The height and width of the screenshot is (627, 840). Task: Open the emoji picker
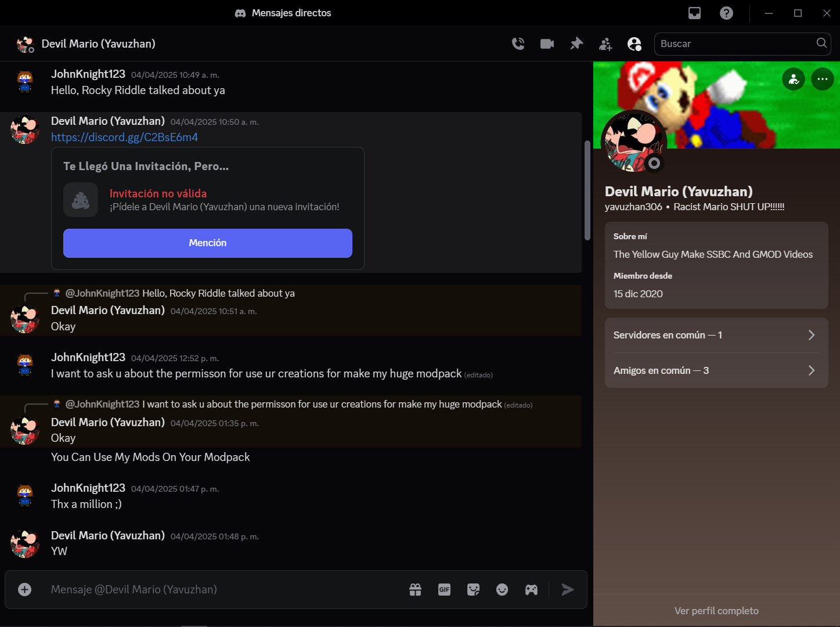tap(502, 589)
